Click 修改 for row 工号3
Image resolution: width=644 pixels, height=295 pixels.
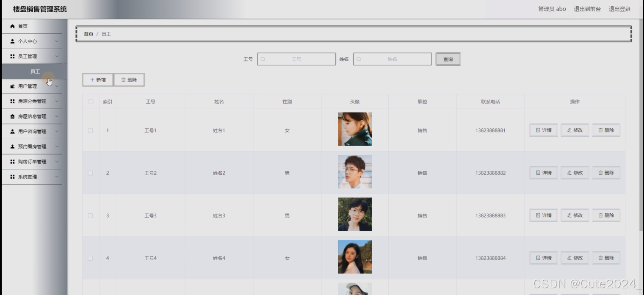coord(575,215)
